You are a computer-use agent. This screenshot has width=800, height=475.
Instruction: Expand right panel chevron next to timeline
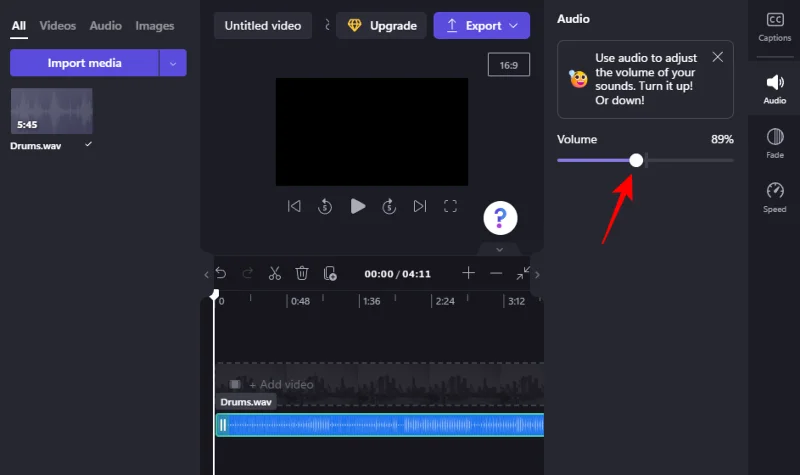pyautogui.click(x=537, y=274)
